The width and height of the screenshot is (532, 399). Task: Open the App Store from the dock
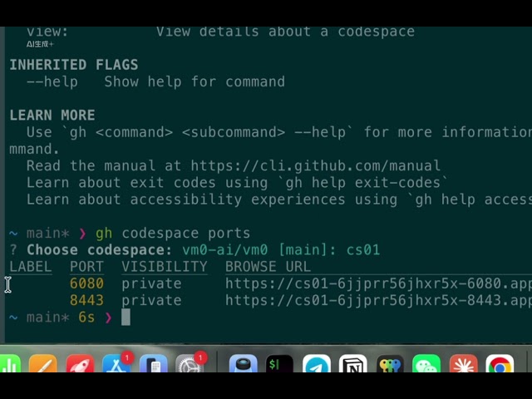pos(116,363)
